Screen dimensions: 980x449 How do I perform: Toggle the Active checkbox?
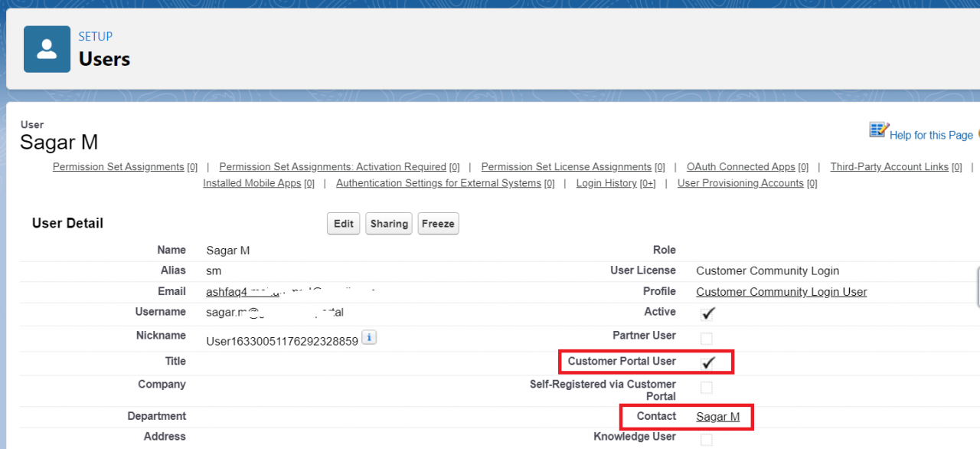point(707,313)
